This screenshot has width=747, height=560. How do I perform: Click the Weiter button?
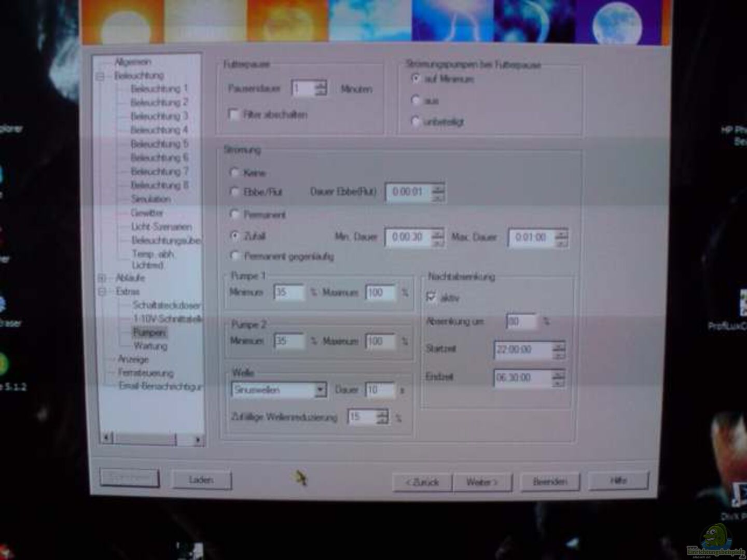tap(481, 482)
